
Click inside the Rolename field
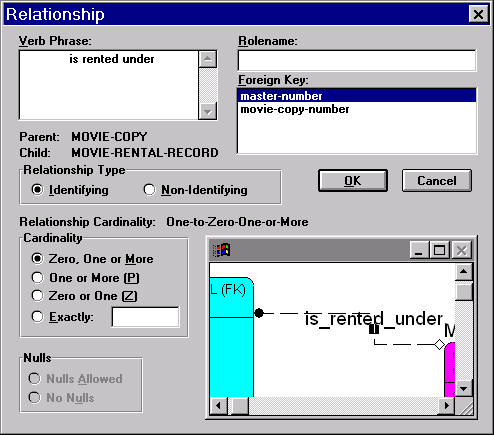click(357, 60)
